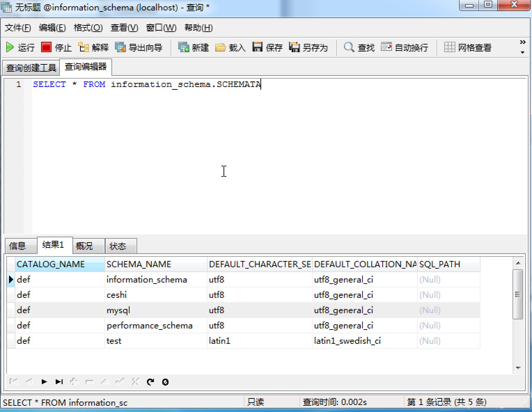Image resolution: width=532 pixels, height=412 pixels.
Task: Click the row indicator for information_schema
Action: [x=11, y=279]
